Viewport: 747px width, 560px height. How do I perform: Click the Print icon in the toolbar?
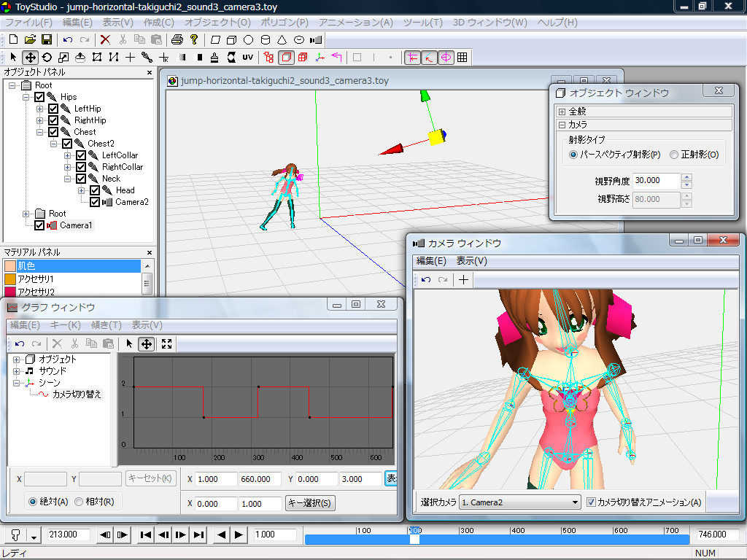[177, 39]
